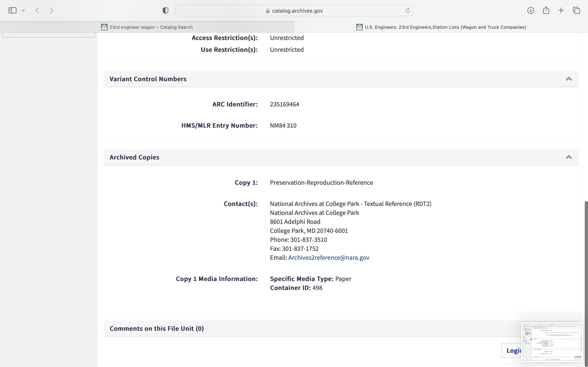Open sidebar options dropdown arrow
Screen dimensions: 588x367
(x=23, y=10)
